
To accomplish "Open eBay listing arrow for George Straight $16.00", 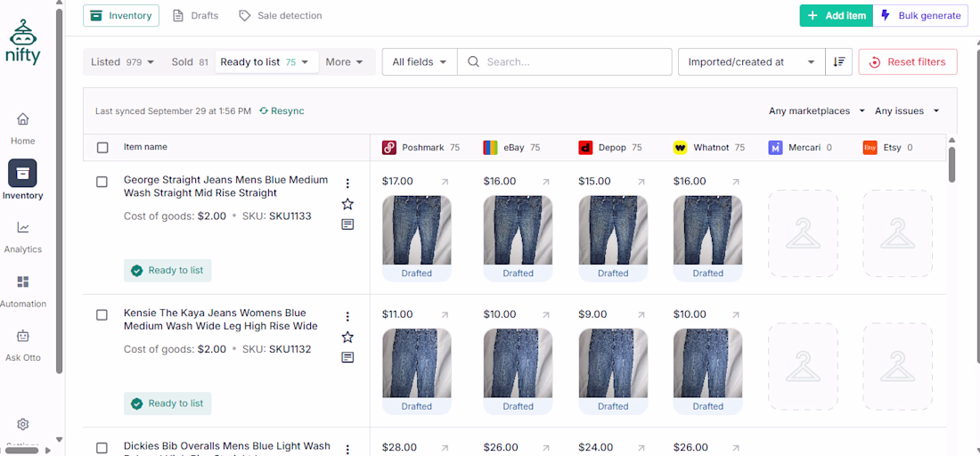I will pos(545,182).
